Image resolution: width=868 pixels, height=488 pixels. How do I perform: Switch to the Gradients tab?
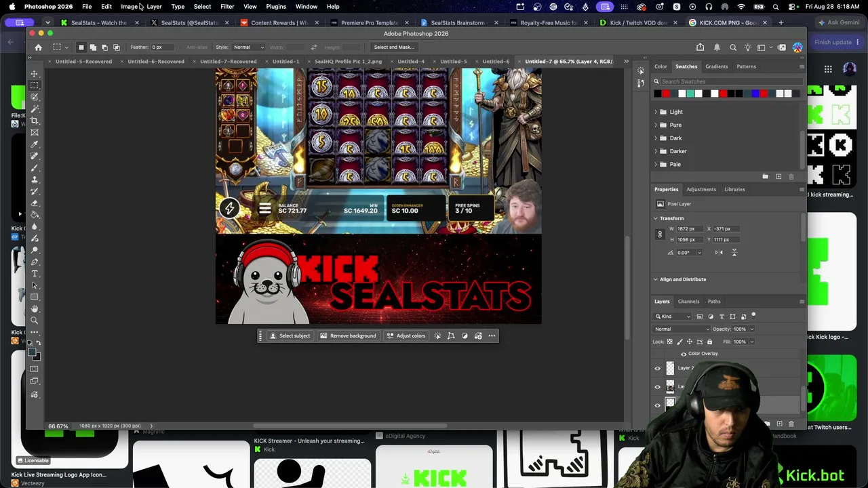click(x=716, y=66)
